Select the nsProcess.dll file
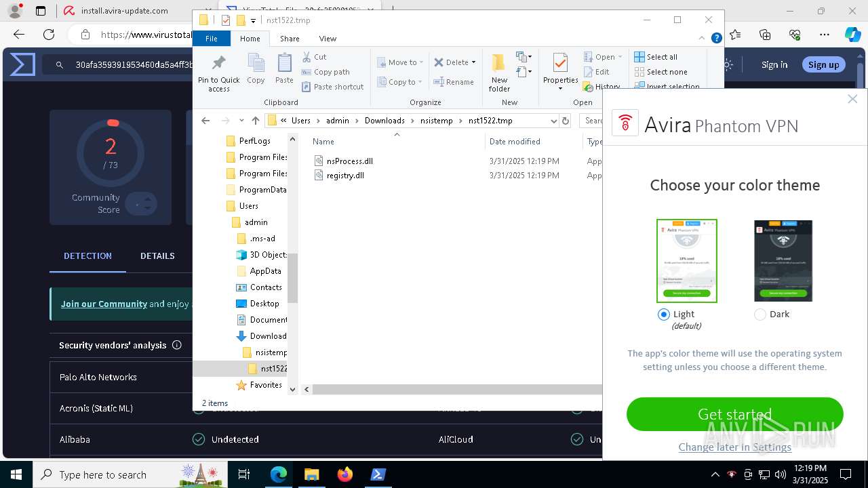 349,161
